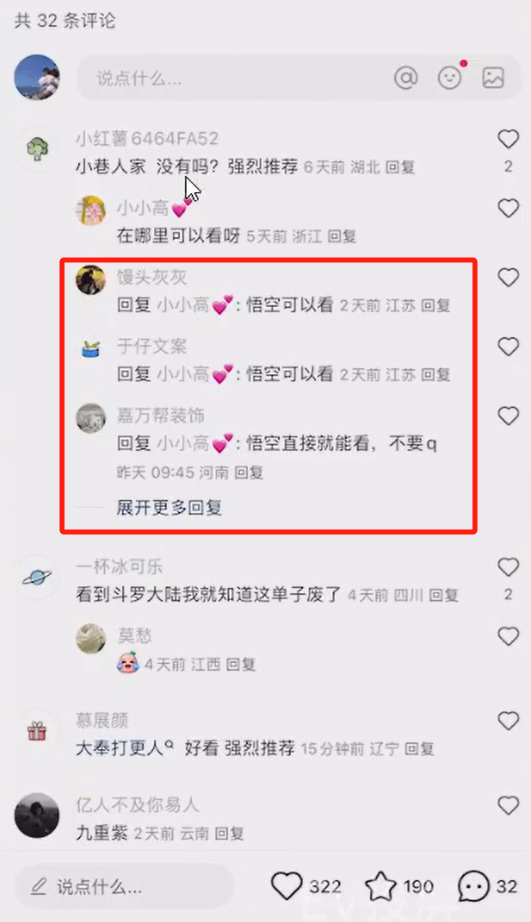531x922 pixels.
Task: Toggle like on 一杯冰可乐's comment
Action: [x=508, y=567]
